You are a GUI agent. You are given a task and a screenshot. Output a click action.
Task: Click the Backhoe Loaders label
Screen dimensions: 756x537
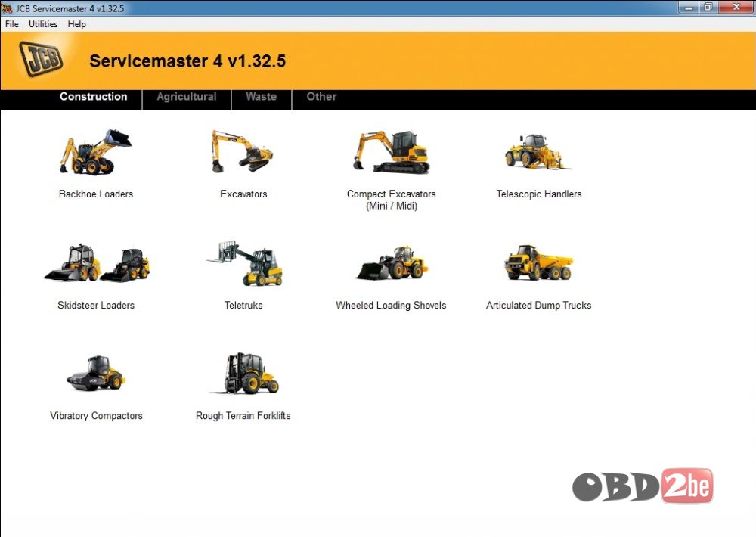(x=96, y=194)
